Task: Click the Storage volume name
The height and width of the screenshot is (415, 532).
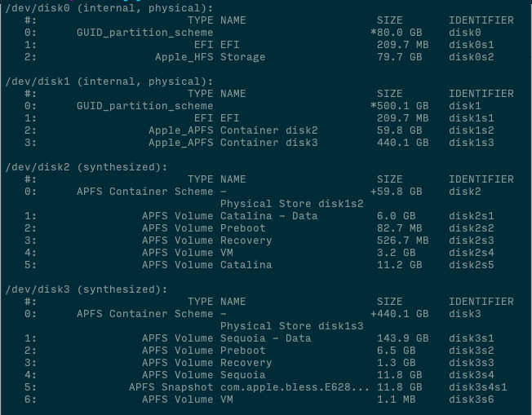Action: coord(242,57)
